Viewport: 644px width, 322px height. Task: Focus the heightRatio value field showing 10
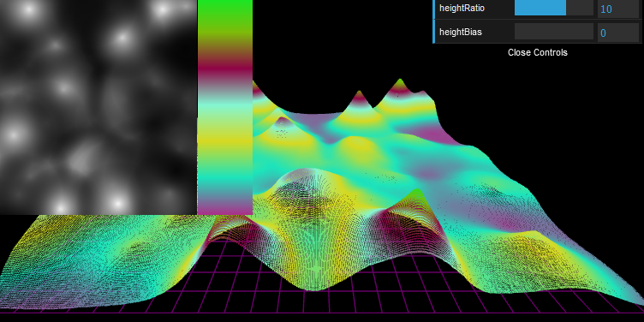[x=617, y=9]
